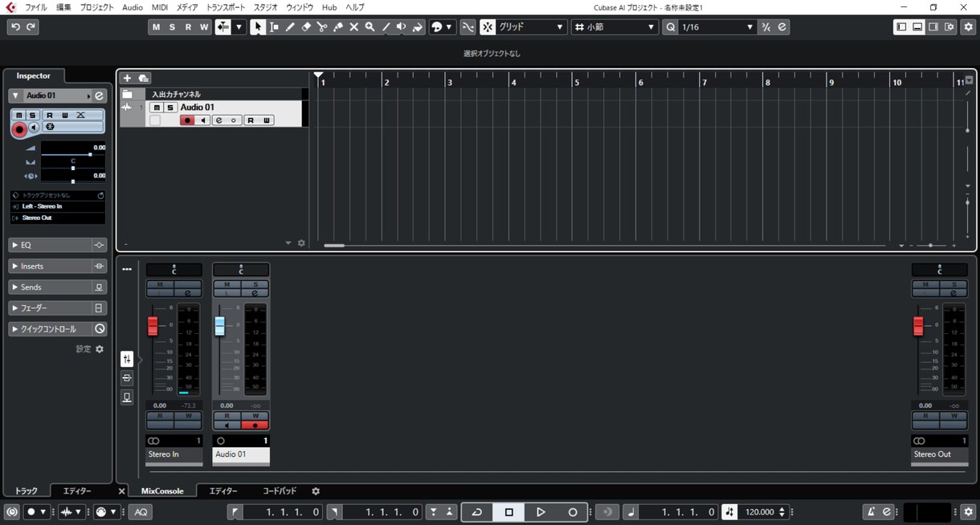Click the tempo value field showing 120.000
This screenshot has height=525, width=980.
[760, 512]
